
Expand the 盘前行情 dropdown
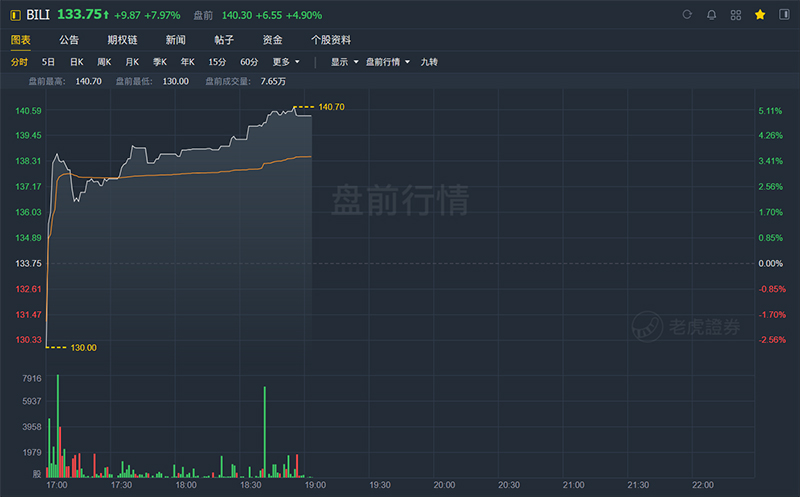(388, 62)
